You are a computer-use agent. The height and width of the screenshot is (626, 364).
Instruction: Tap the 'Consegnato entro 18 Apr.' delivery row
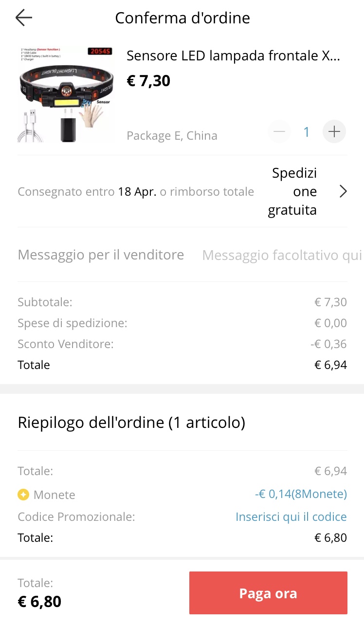[136, 192]
